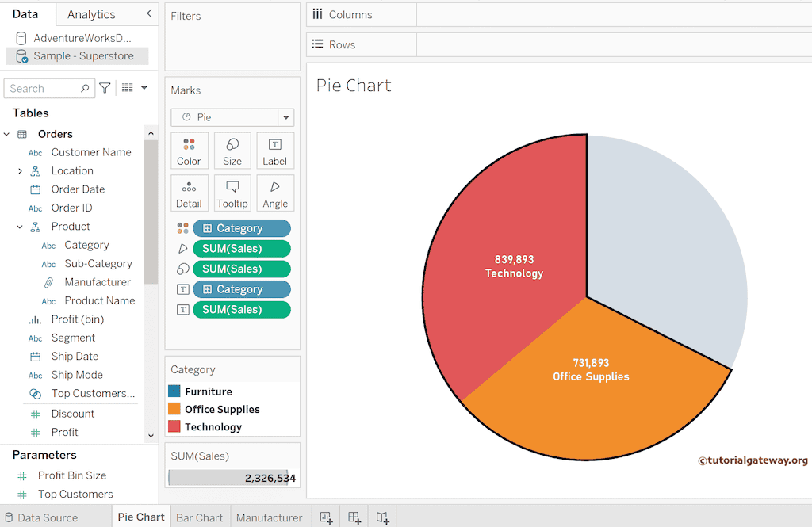Click color icon beside first Category pill
This screenshot has width=812, height=527.
pyautogui.click(x=183, y=228)
